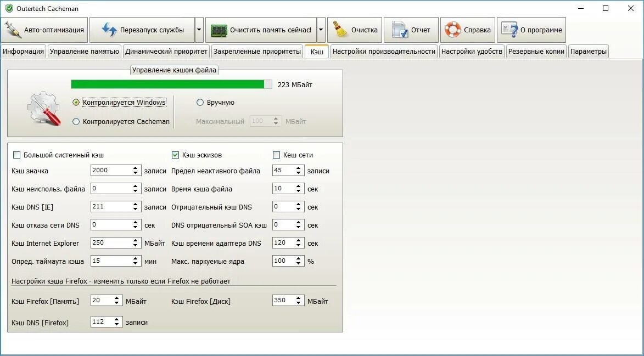Screen dimensions: 644x356
Task: Click the Предел неактивного файла spinner arrows
Action: coord(299,171)
